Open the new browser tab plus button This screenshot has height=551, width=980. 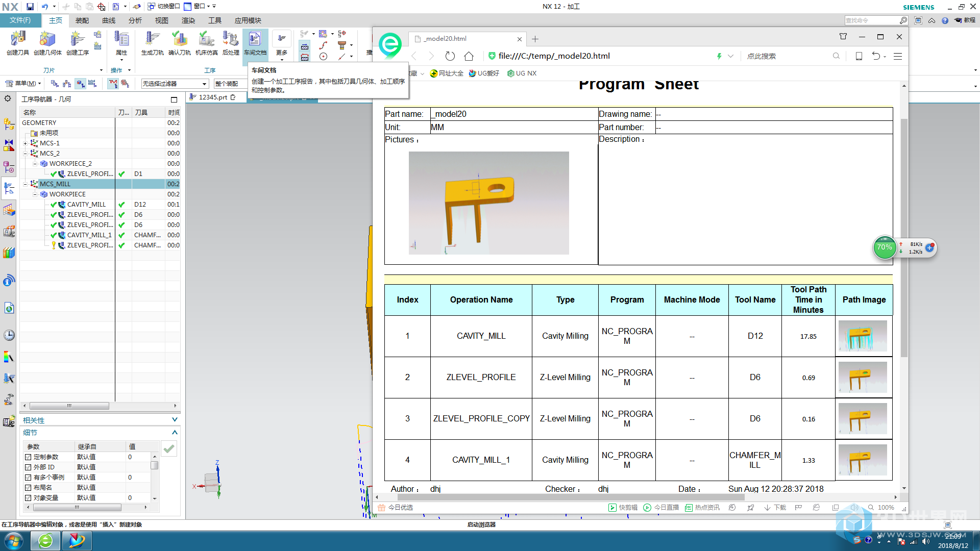(535, 39)
